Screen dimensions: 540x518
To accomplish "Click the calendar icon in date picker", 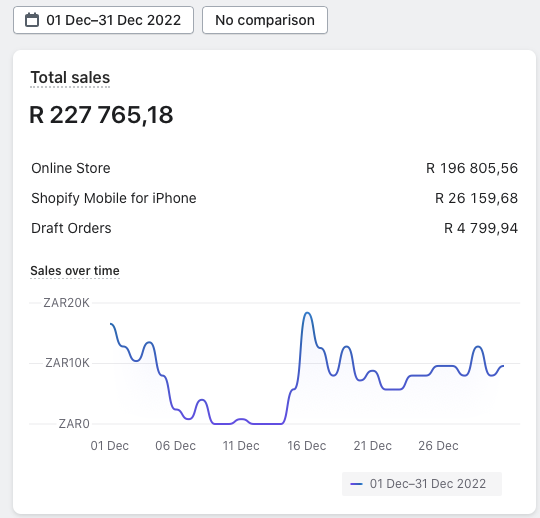I will pyautogui.click(x=32, y=20).
